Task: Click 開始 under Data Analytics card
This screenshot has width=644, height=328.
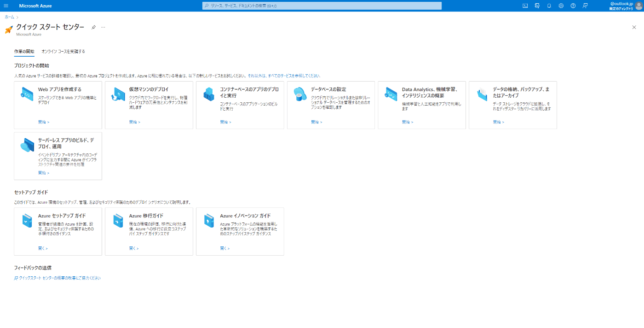Action: [x=408, y=122]
